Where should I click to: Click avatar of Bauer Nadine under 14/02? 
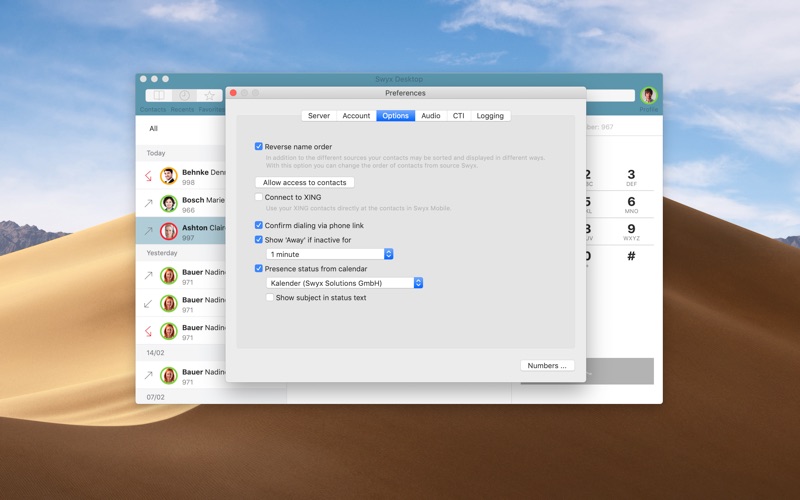pyautogui.click(x=168, y=376)
